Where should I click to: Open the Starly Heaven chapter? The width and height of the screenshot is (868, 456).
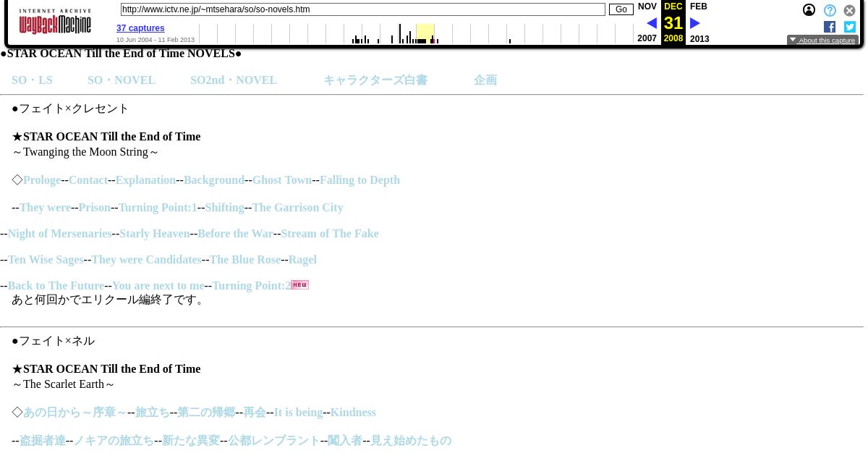coord(154,234)
